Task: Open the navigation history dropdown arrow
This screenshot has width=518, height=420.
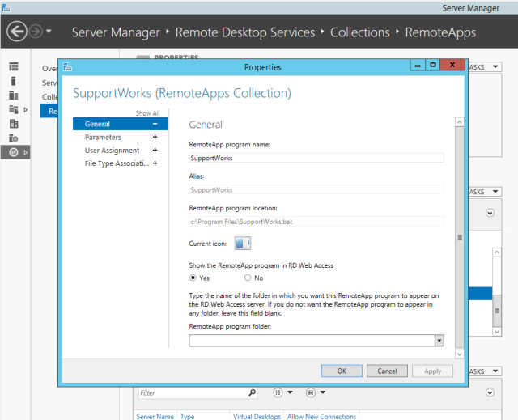Action: click(x=49, y=32)
